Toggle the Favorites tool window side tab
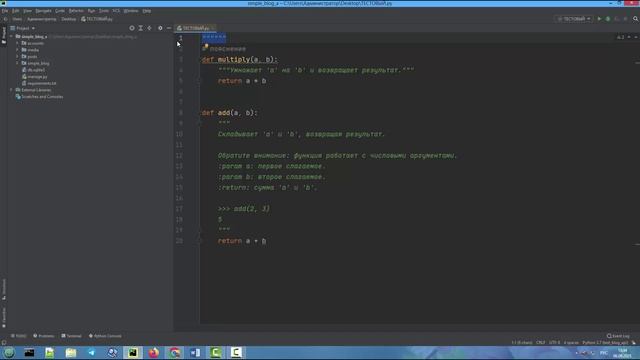This screenshot has width=640, height=360. point(4,318)
